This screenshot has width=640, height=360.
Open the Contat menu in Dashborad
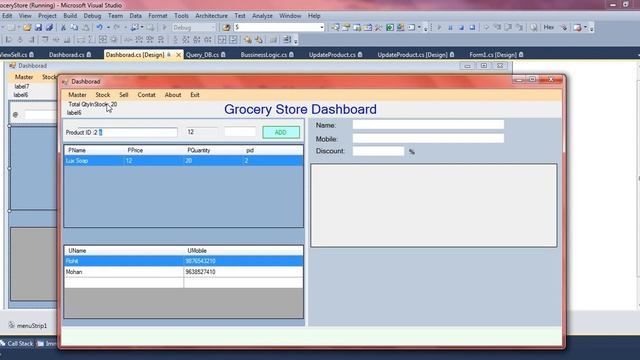point(147,95)
